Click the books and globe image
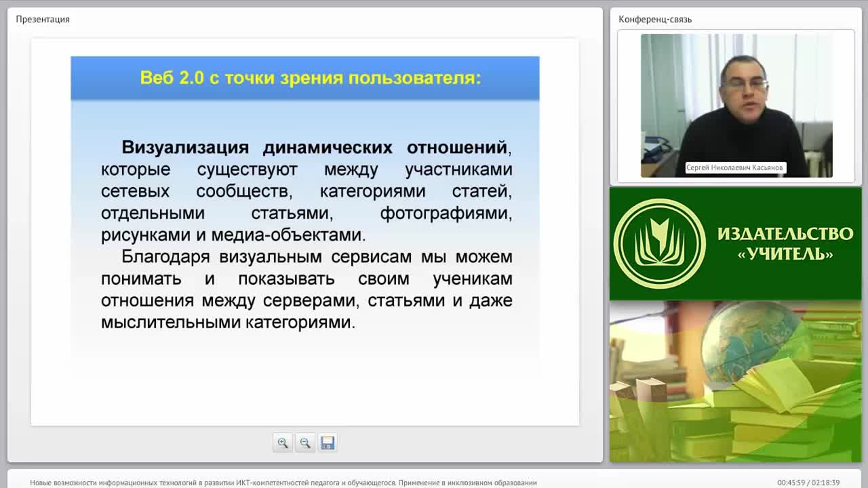 coord(736,382)
